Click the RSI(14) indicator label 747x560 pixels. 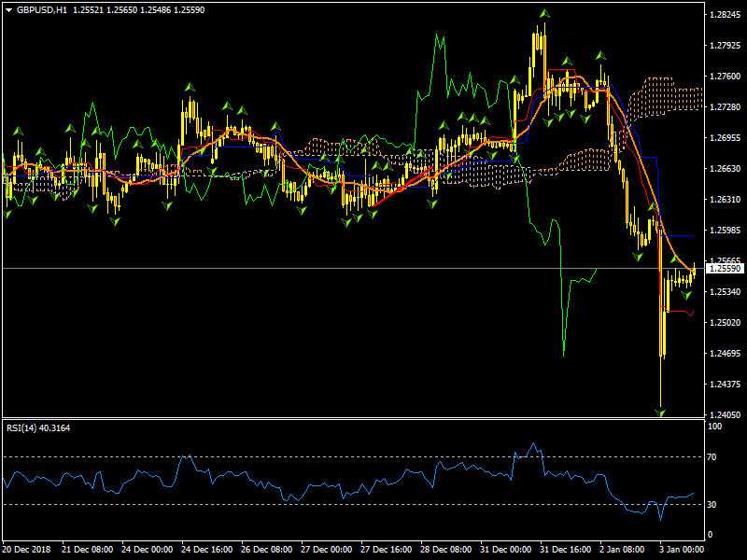point(23,427)
